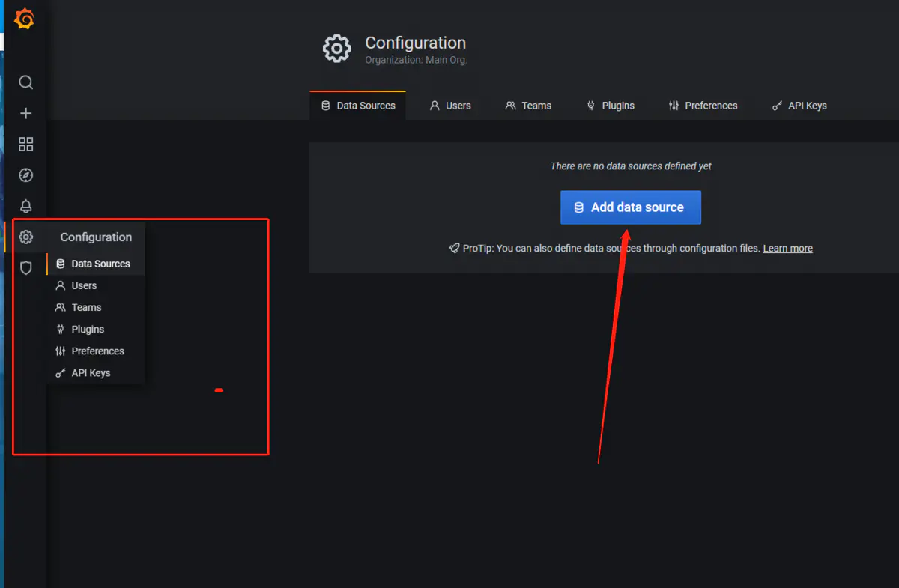This screenshot has height=588, width=899.
Task: Click the Configuration gear sidebar icon
Action: pos(25,237)
